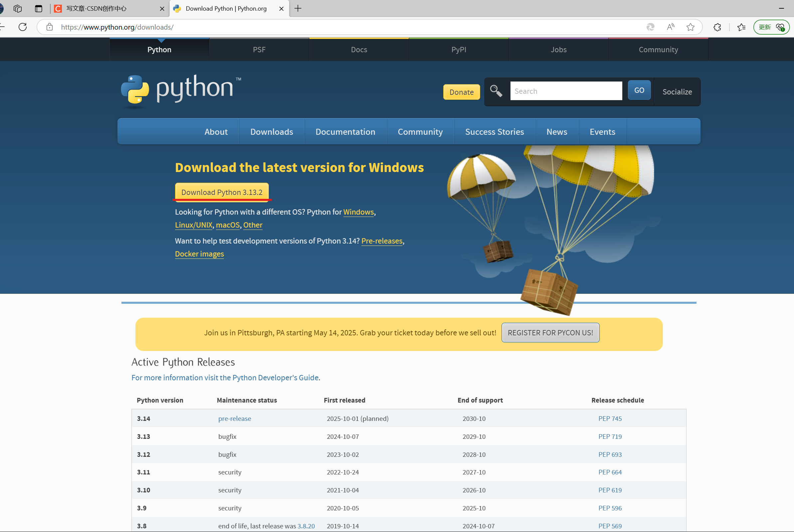Expand the Socialize dropdown

pos(677,91)
